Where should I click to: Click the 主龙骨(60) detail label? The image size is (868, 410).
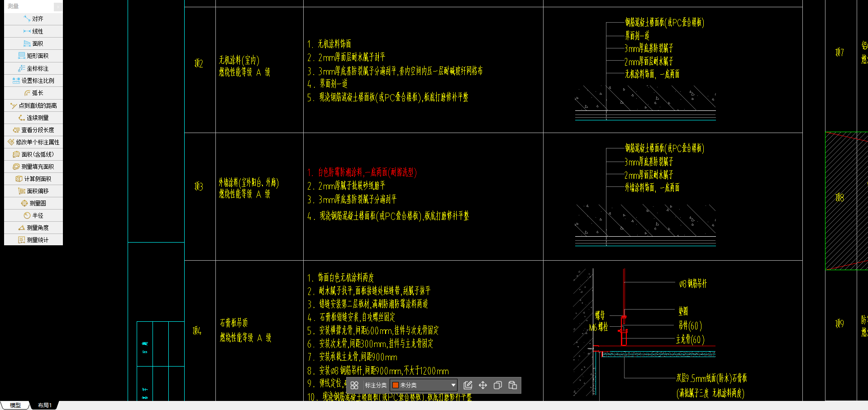[x=690, y=339]
